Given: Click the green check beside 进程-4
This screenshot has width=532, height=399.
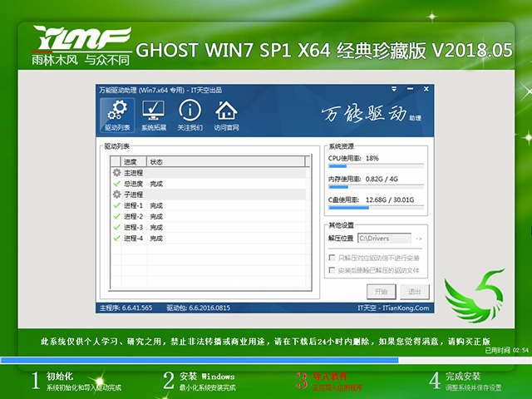Looking at the screenshot, I should point(116,239).
